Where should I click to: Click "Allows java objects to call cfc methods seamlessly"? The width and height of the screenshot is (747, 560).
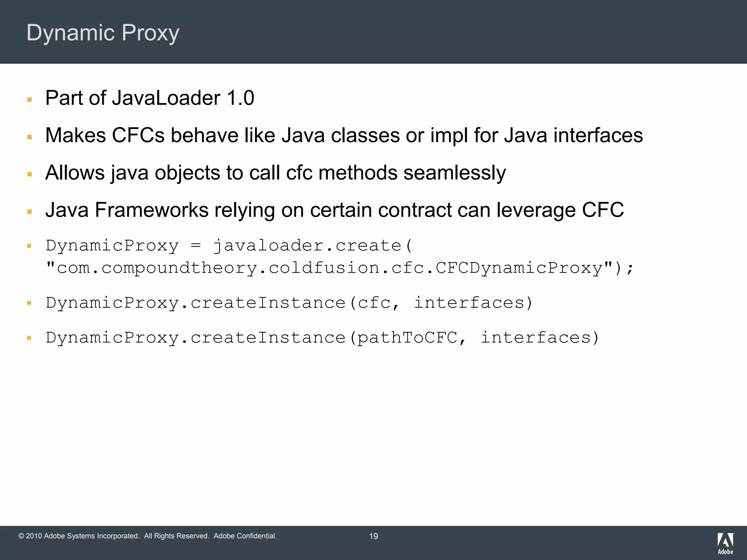click(x=275, y=173)
